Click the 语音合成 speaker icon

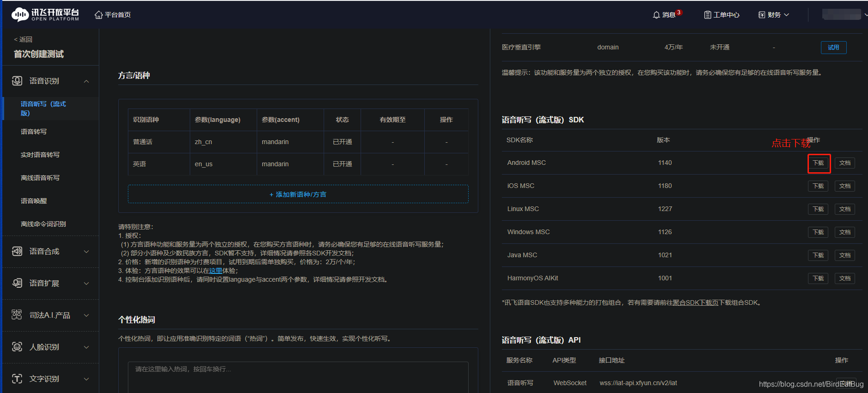coord(17,251)
